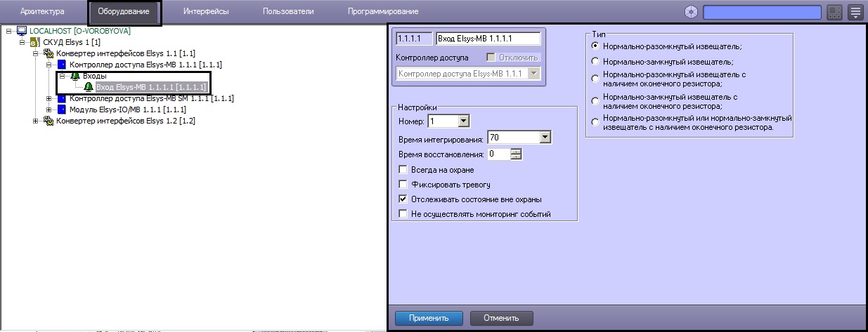868x332 pixels.
Task: Uncheck Отслеживать состояние вне охраны
Action: [x=403, y=199]
